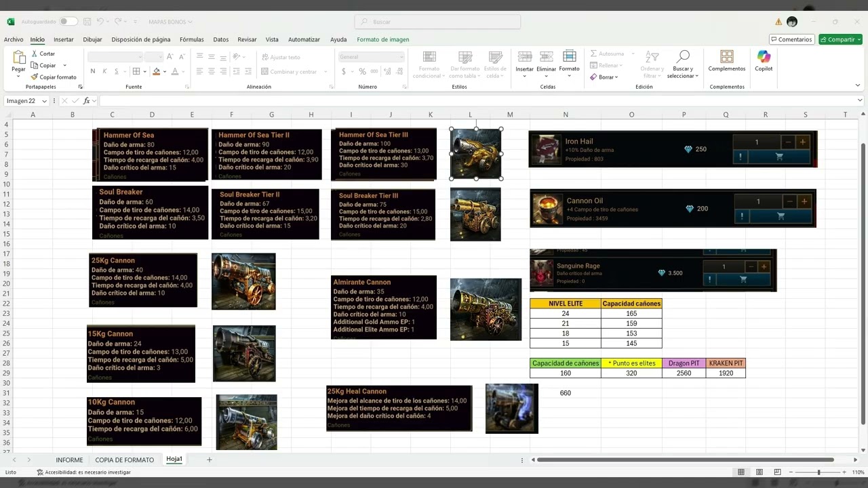Viewport: 868px width, 488px height.
Task: Open the Name Box dropdown
Action: (45, 101)
